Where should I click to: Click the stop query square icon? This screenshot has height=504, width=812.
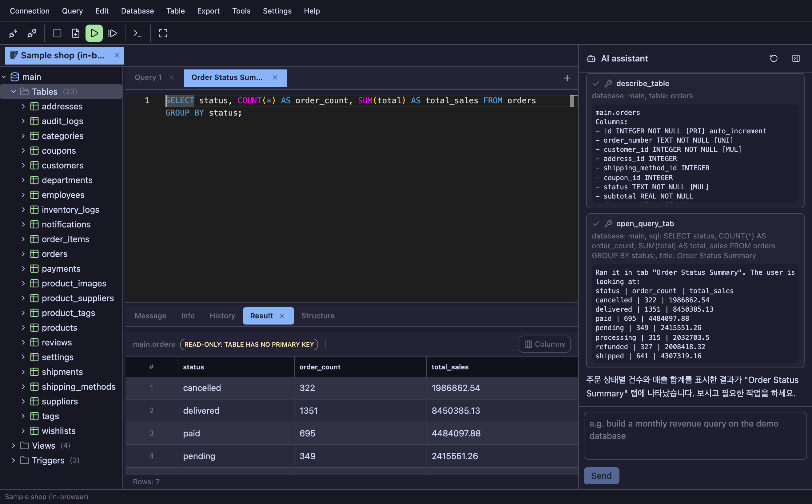coord(57,33)
